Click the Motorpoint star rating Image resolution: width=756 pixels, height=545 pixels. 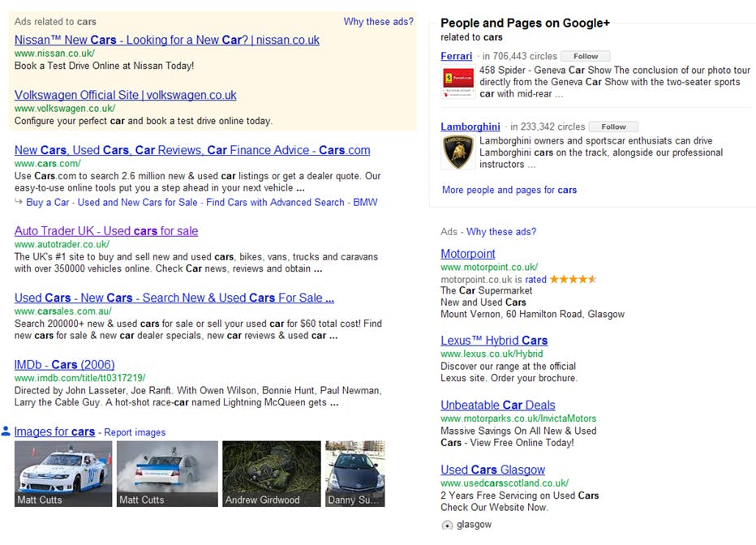tap(573, 279)
